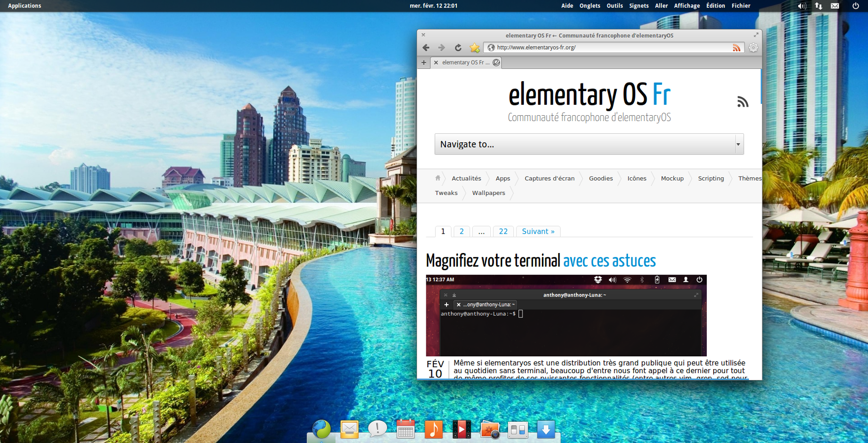Launch the chat bubble app from dock
Viewport: 868px width, 443px height.
click(x=377, y=429)
